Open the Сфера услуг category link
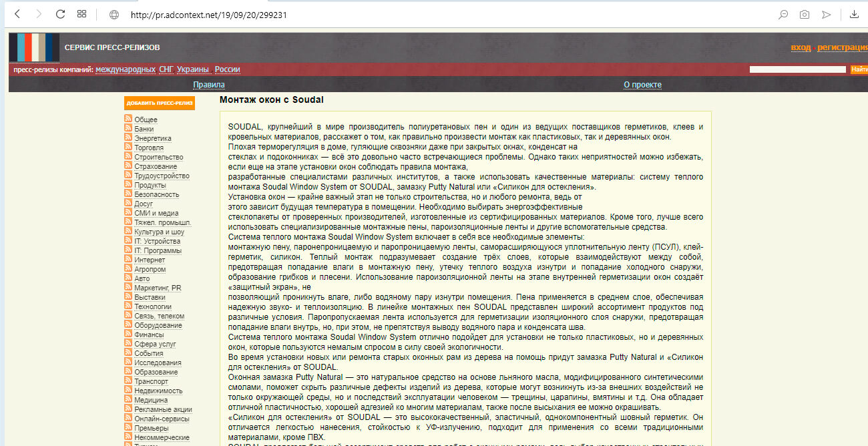The image size is (868, 446). coord(155,345)
